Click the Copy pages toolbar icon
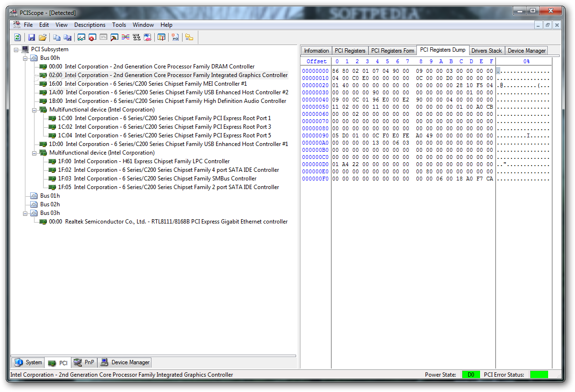The width and height of the screenshot is (575, 392). click(57, 37)
